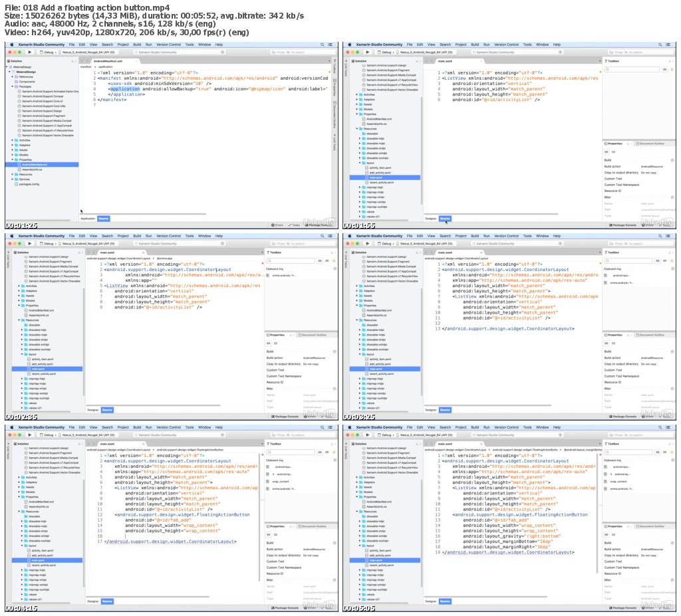Collapse layout folder in the 00:01:55 solution tree
681x616 pixels.
click(360, 163)
